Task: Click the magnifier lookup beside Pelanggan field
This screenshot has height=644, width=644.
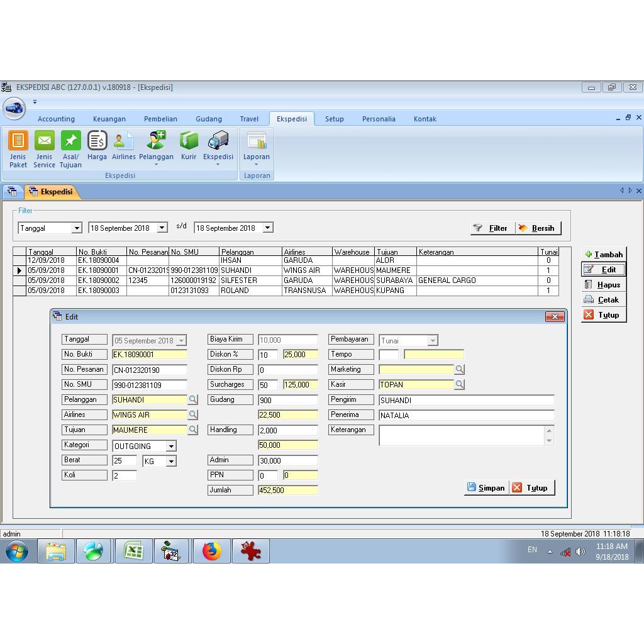Action: (x=193, y=399)
